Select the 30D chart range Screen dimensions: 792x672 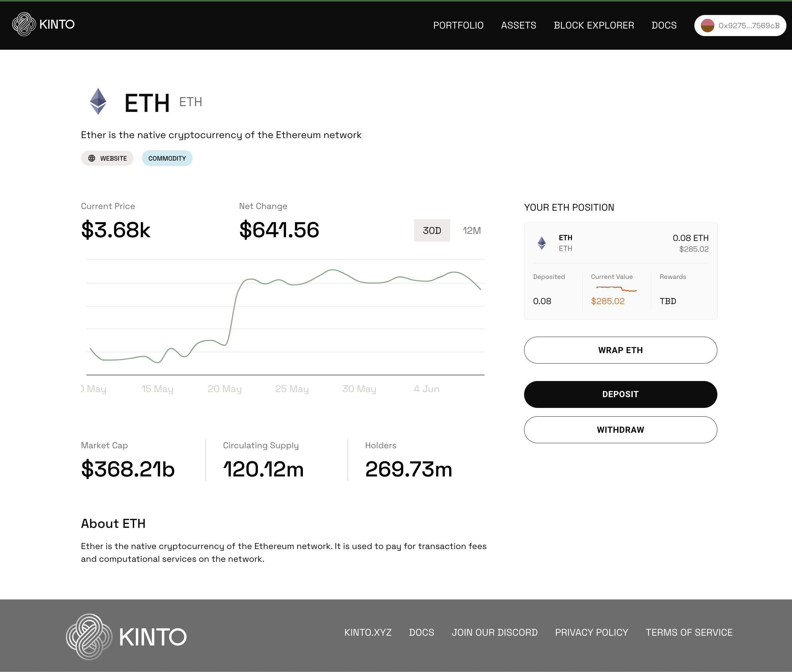coord(431,230)
